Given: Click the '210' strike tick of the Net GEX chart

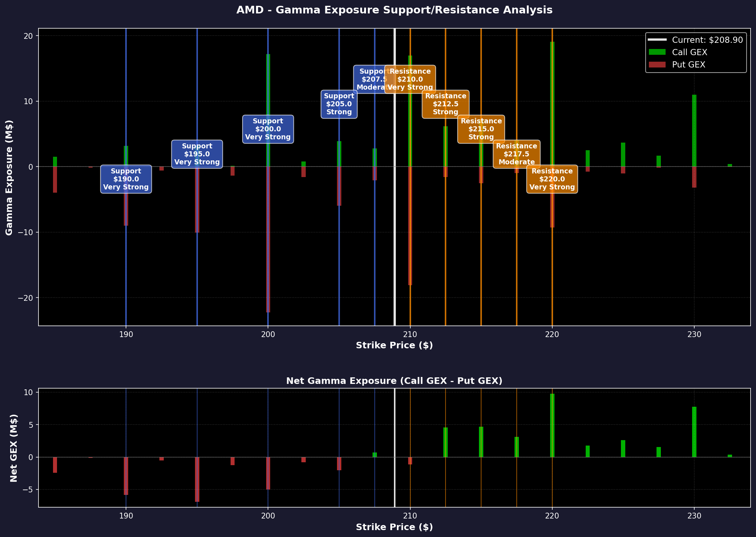Looking at the screenshot, I should click(410, 515).
